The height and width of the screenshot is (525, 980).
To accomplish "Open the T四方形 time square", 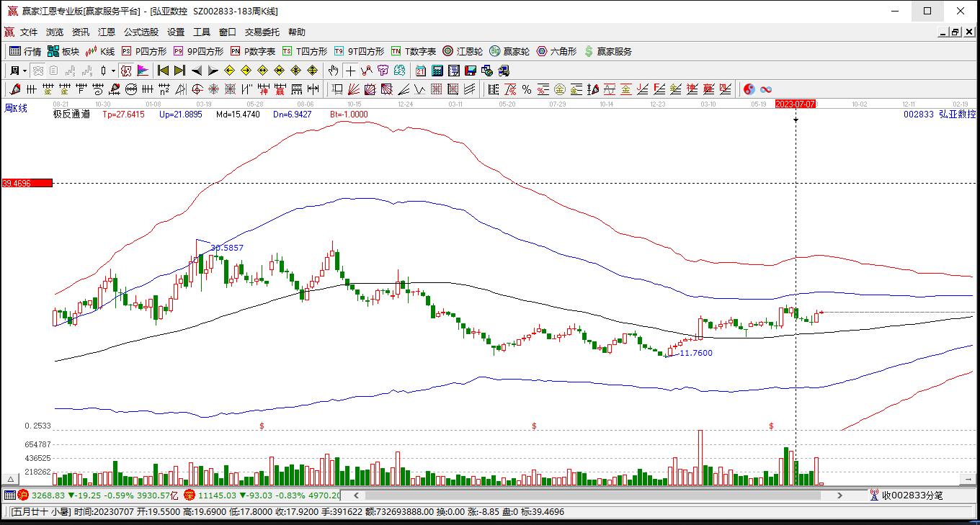I will click(x=305, y=51).
